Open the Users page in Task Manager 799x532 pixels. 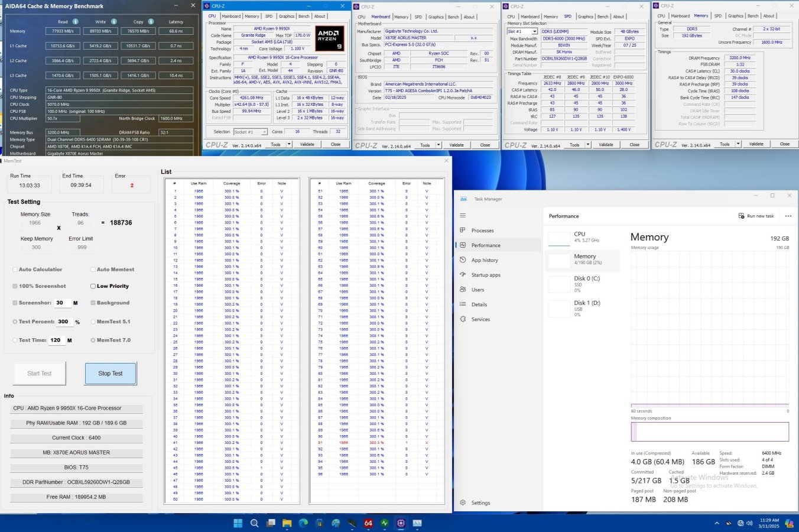(x=498, y=290)
